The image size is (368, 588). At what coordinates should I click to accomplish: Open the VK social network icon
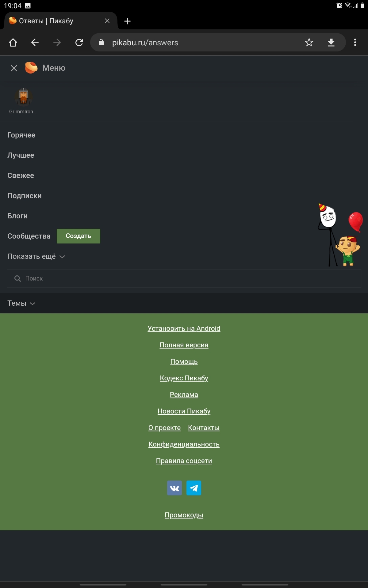click(x=174, y=488)
